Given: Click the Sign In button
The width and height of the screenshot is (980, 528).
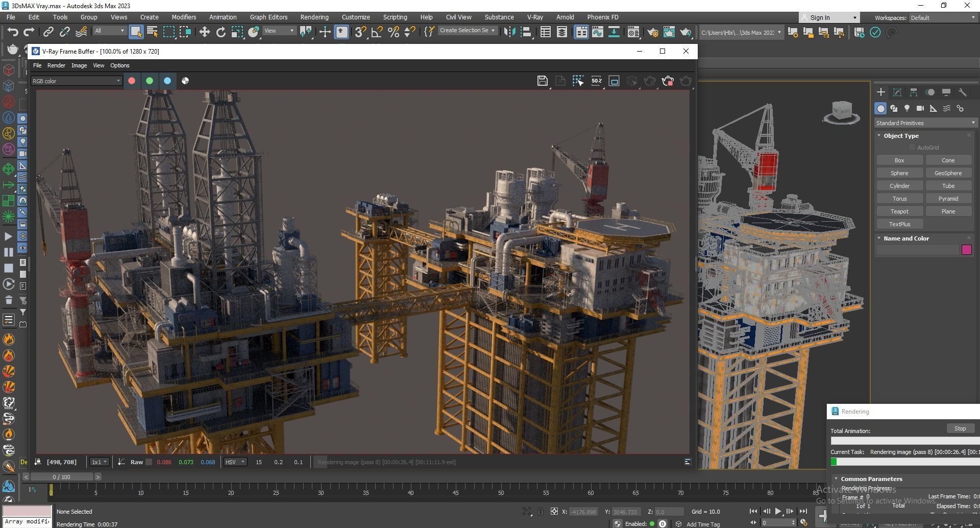Looking at the screenshot, I should click(x=829, y=17).
